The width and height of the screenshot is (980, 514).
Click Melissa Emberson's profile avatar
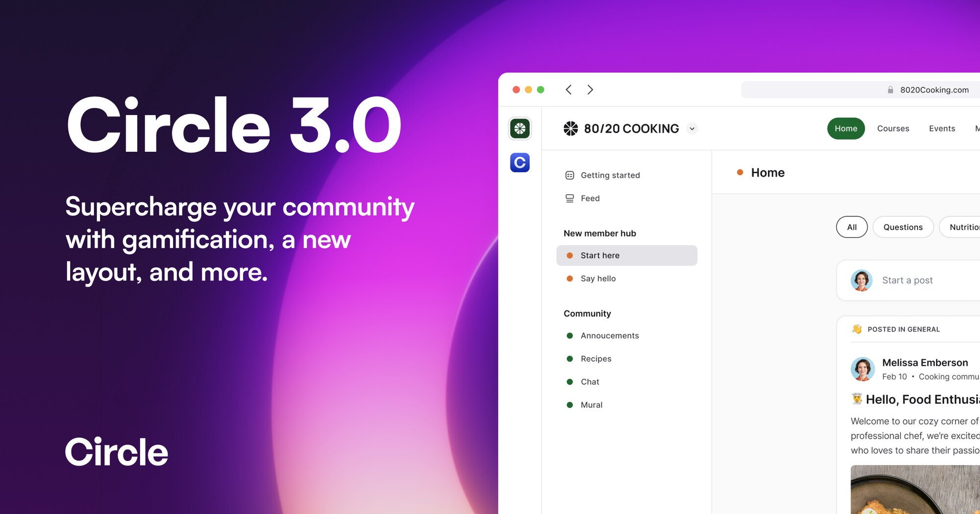[863, 369]
